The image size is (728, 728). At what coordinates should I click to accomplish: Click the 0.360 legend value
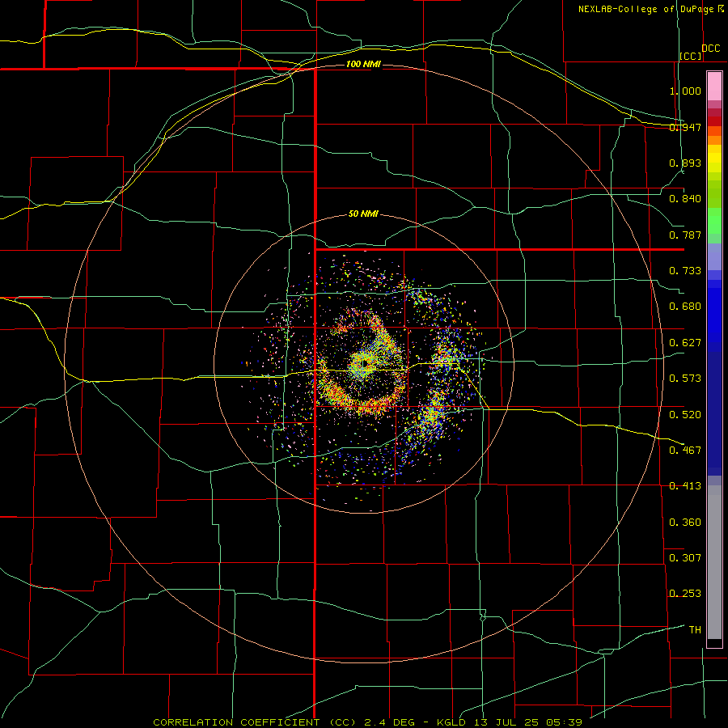coord(685,523)
